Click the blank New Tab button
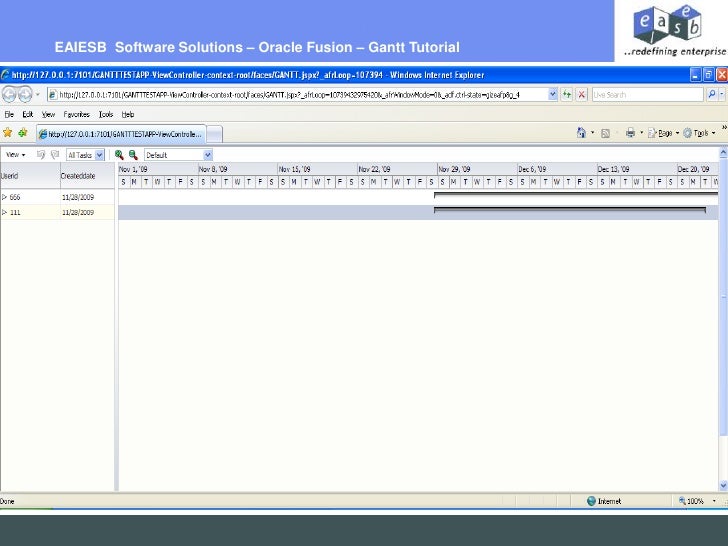Screen dimensions: 728x546 [x=214, y=134]
